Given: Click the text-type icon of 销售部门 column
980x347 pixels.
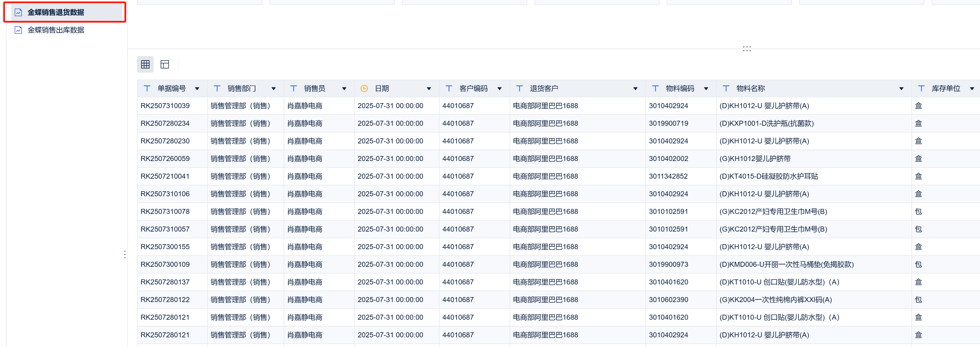Looking at the screenshot, I should pyautogui.click(x=217, y=88).
